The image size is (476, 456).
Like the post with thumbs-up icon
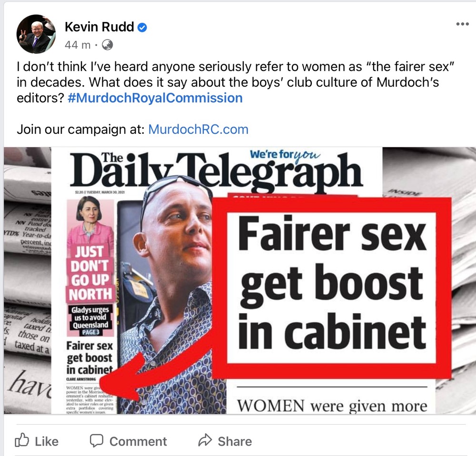pyautogui.click(x=22, y=440)
